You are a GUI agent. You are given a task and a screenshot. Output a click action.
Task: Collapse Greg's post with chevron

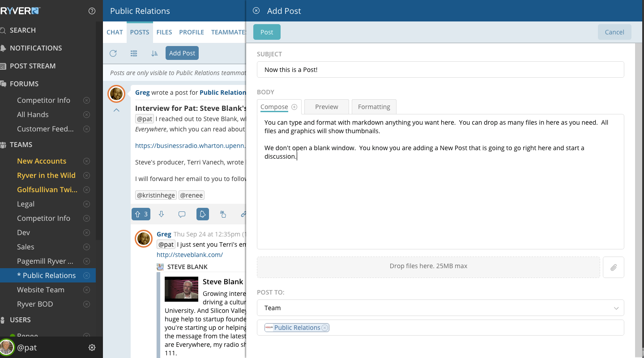(x=116, y=110)
